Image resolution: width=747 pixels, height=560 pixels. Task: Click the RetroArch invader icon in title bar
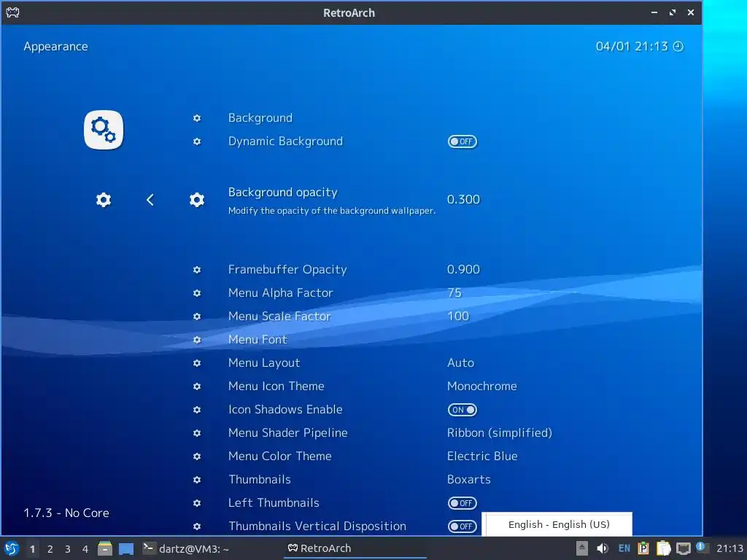12,12
